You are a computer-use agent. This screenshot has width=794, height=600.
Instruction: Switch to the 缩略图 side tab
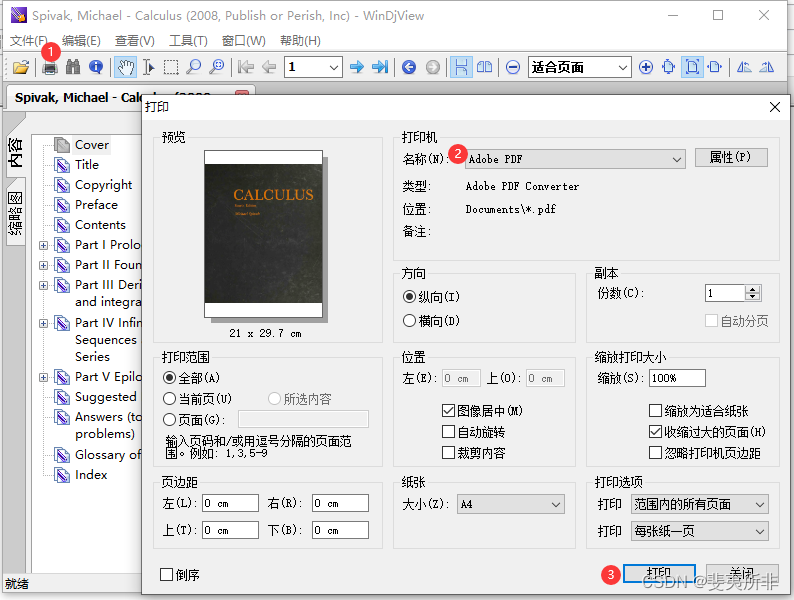coord(16,213)
